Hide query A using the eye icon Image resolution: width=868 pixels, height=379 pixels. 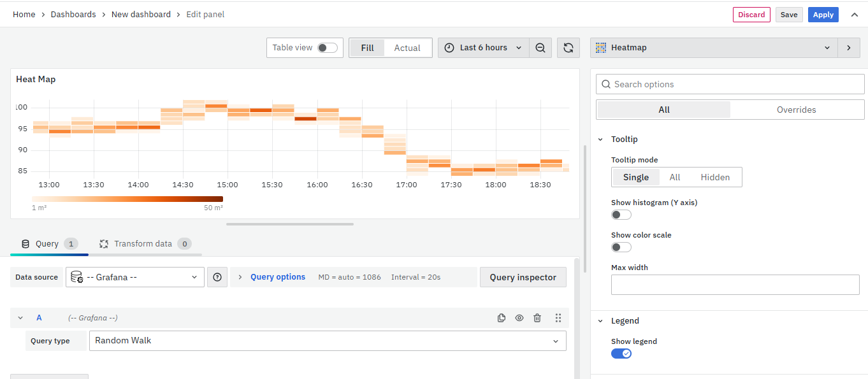(x=519, y=318)
